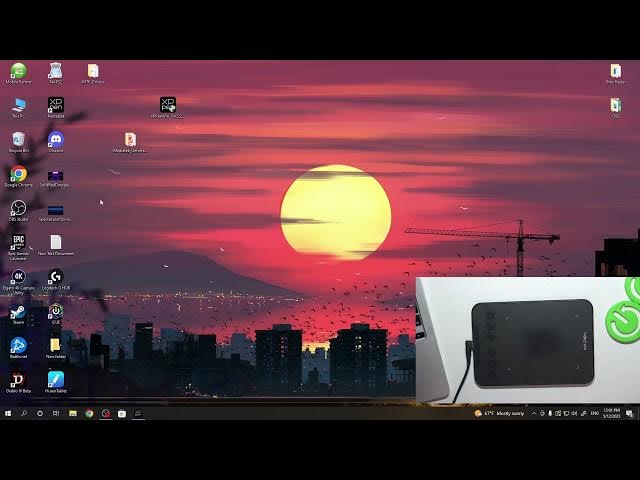Open the taskbar search magnifier
640x480 pixels.
tap(24, 413)
